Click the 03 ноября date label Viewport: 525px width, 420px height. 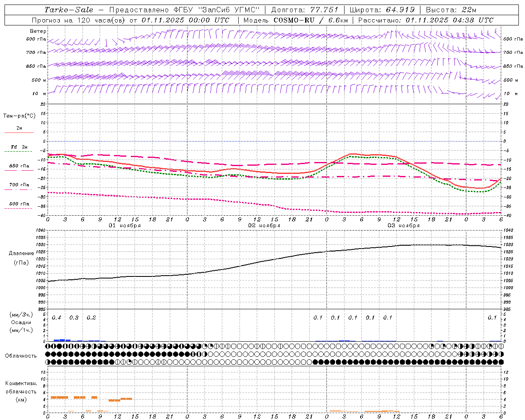coord(404,226)
